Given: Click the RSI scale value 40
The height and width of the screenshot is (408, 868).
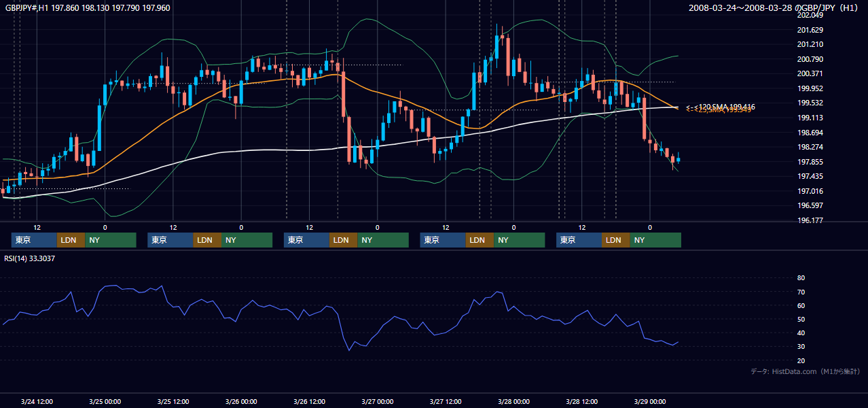Looking at the screenshot, I should [x=801, y=333].
